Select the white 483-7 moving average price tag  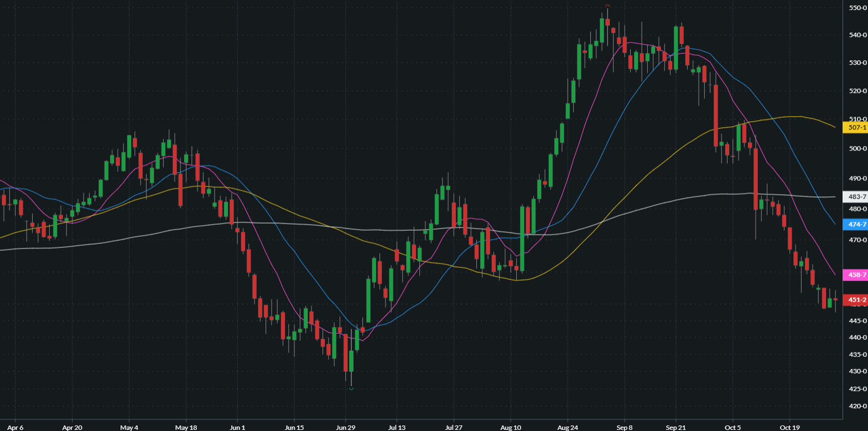click(855, 197)
